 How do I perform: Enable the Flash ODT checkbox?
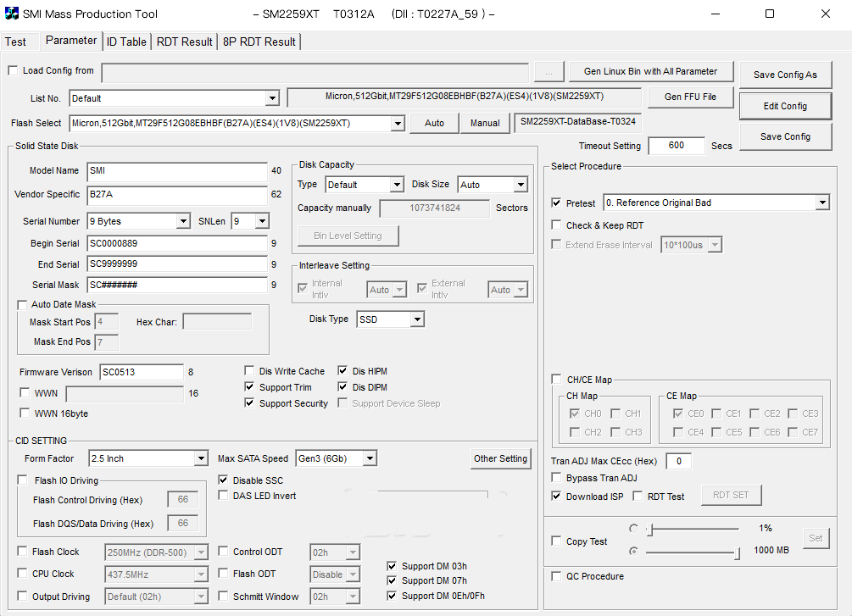tap(223, 573)
